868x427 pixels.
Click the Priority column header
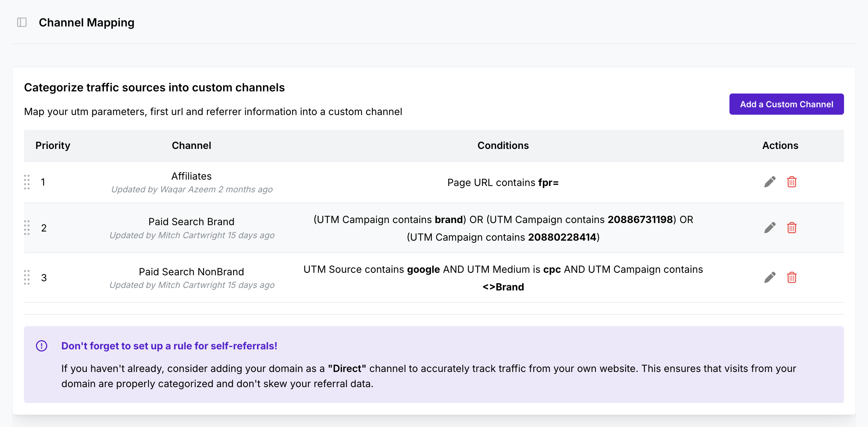(x=53, y=145)
